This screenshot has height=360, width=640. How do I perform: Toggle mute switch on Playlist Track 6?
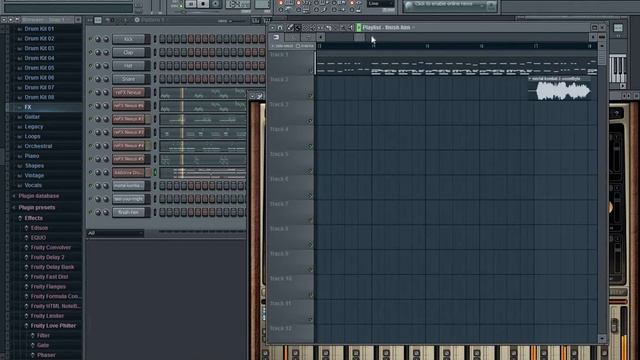pos(310,196)
